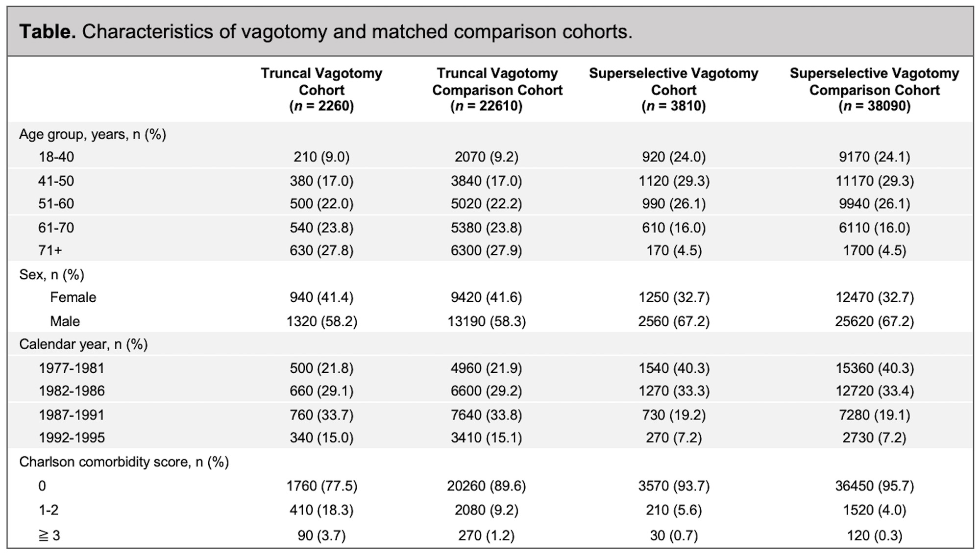Select the "Charlson comorbidity score, n (%)" label
Screen dimensions: 980x556
coord(124,462)
